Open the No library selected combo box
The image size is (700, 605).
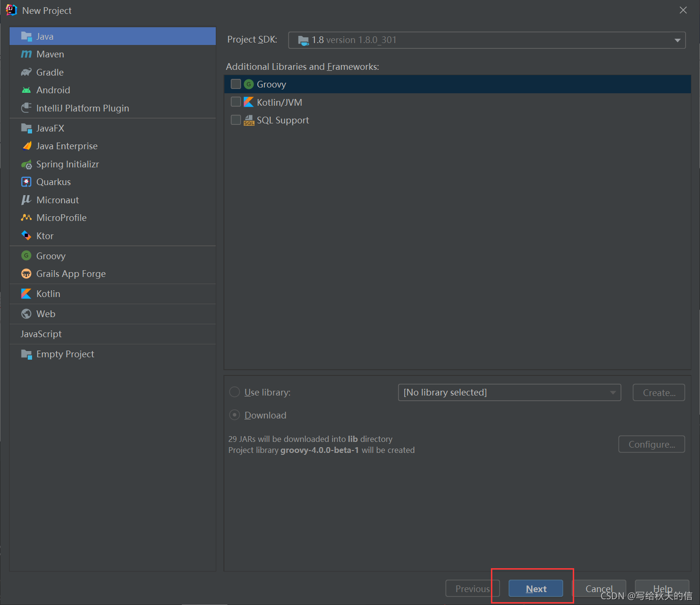click(510, 393)
